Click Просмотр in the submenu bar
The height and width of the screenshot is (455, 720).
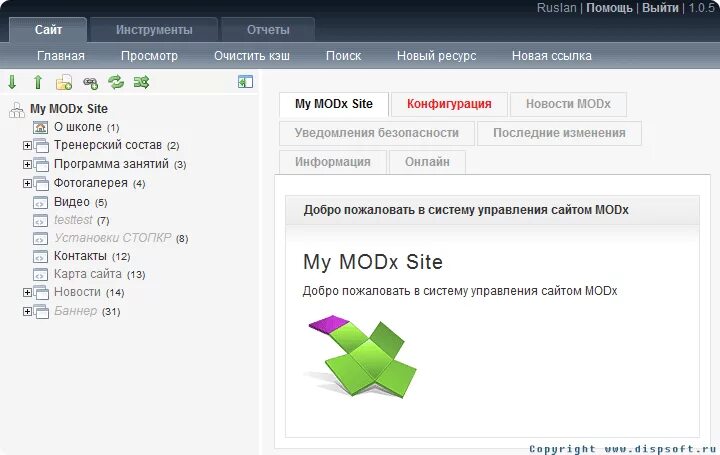[x=149, y=56]
